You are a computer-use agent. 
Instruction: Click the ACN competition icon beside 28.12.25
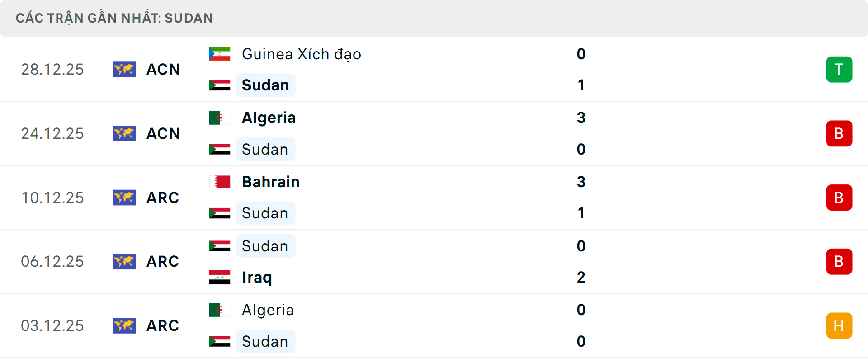pyautogui.click(x=124, y=70)
